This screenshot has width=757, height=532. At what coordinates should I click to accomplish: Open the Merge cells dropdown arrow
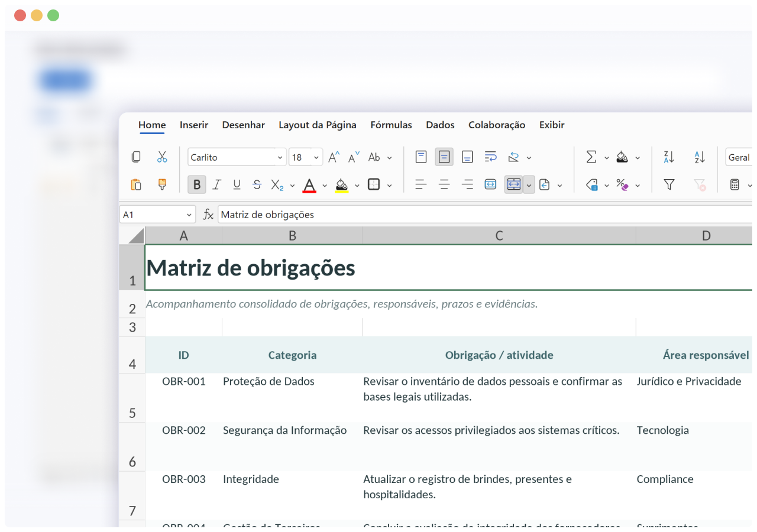pyautogui.click(x=529, y=184)
